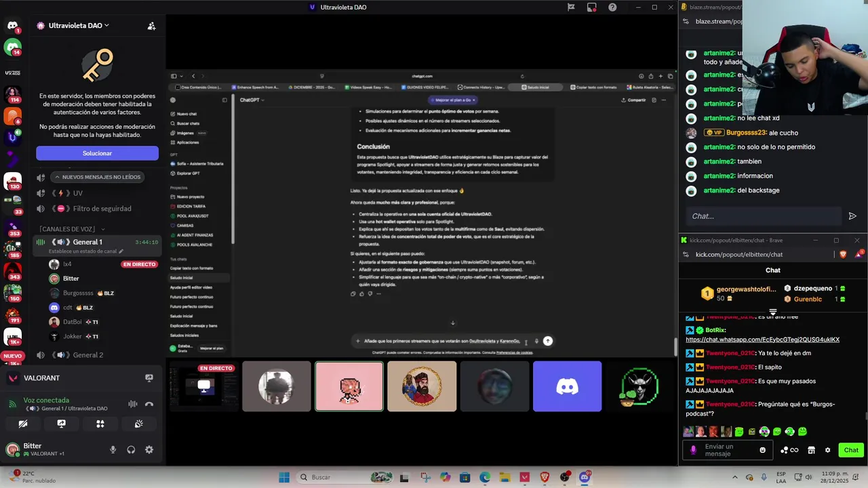Collapse the CANALES DE VOZ category
Screen dimensions: 868x488
pos(72,229)
